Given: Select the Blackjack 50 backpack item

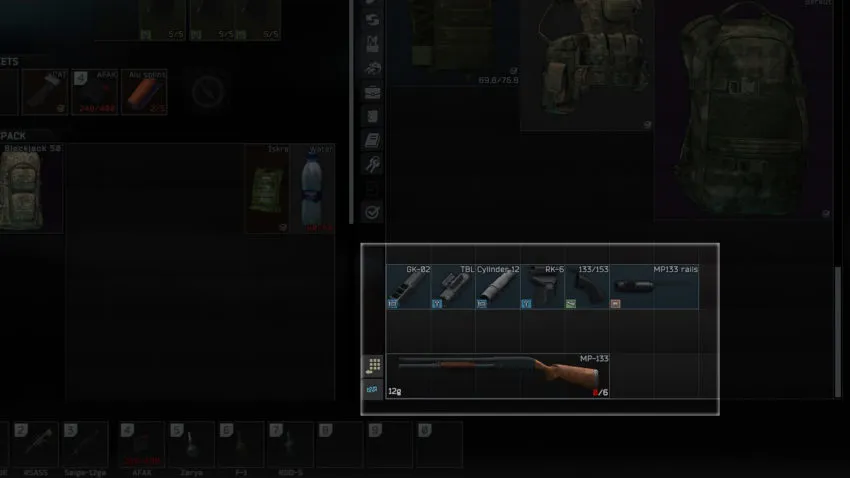Looking at the screenshot, I should pos(31,189).
